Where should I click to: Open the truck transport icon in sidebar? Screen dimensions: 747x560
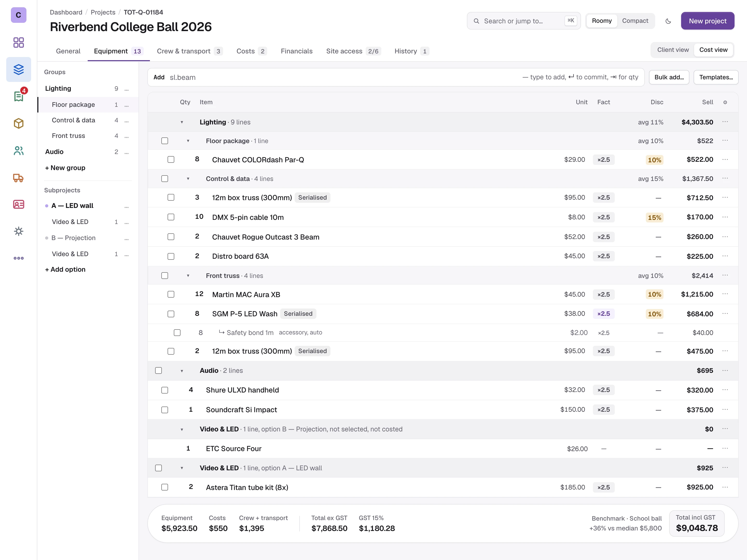tap(19, 178)
